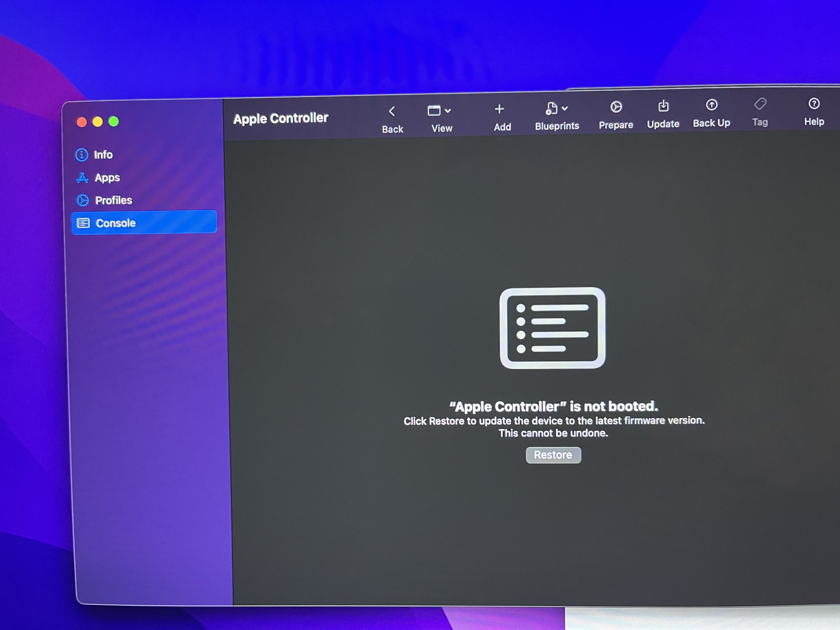Expand the View dropdown arrow
Image resolution: width=840 pixels, height=630 pixels.
pos(448,111)
